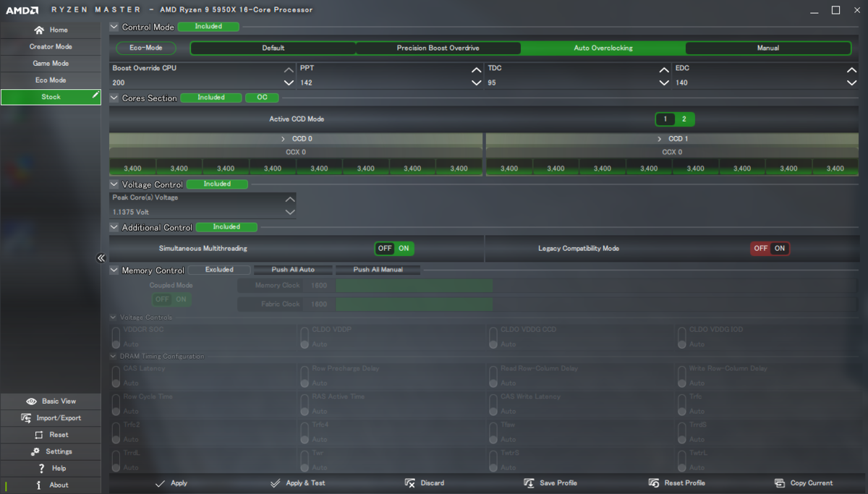Apply the current settings

point(171,483)
